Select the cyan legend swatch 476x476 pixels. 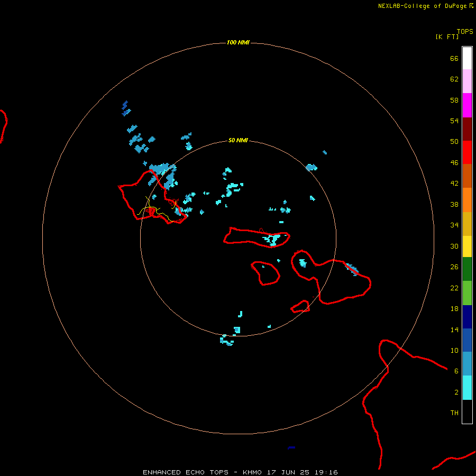467,388
